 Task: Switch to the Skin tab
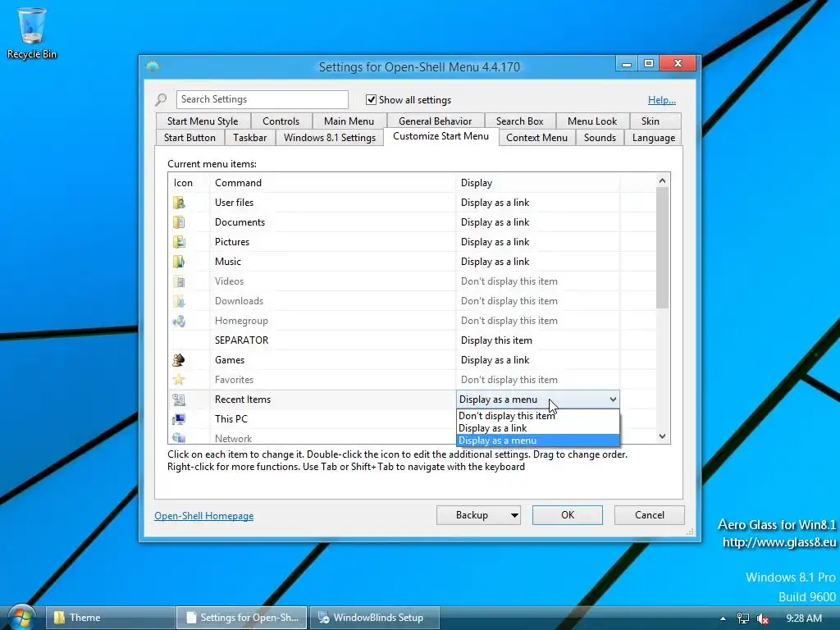coord(651,121)
